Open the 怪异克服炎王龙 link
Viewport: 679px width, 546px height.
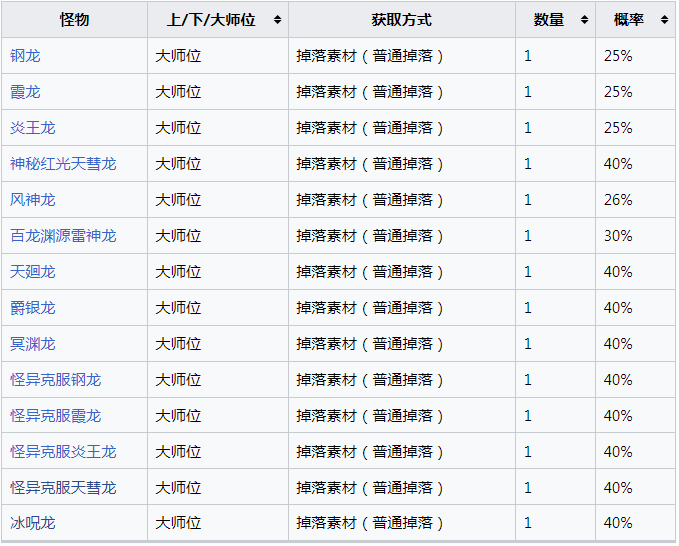coord(63,451)
